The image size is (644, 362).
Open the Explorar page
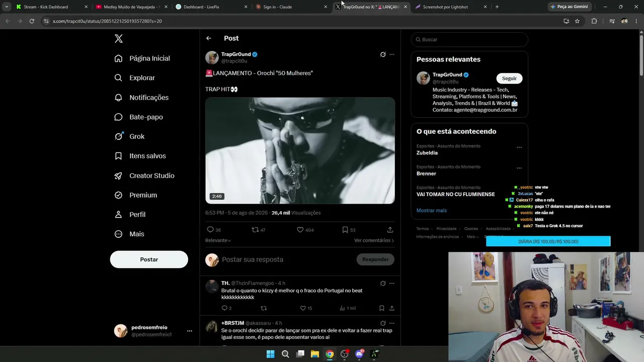[135, 78]
